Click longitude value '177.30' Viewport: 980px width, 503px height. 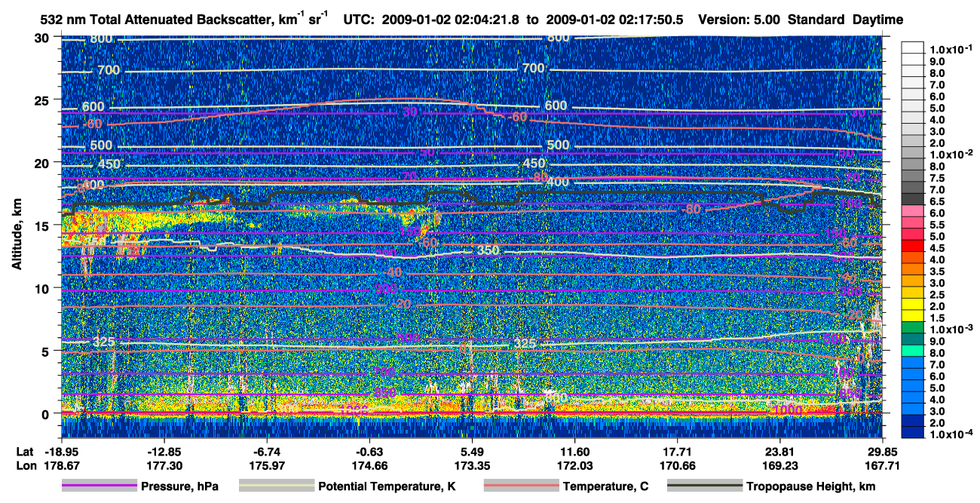point(164,465)
